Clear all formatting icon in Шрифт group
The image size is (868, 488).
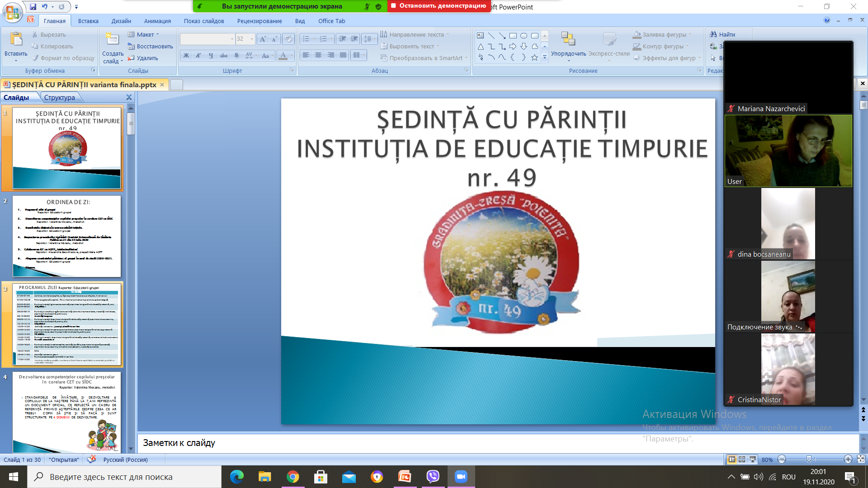(x=288, y=39)
